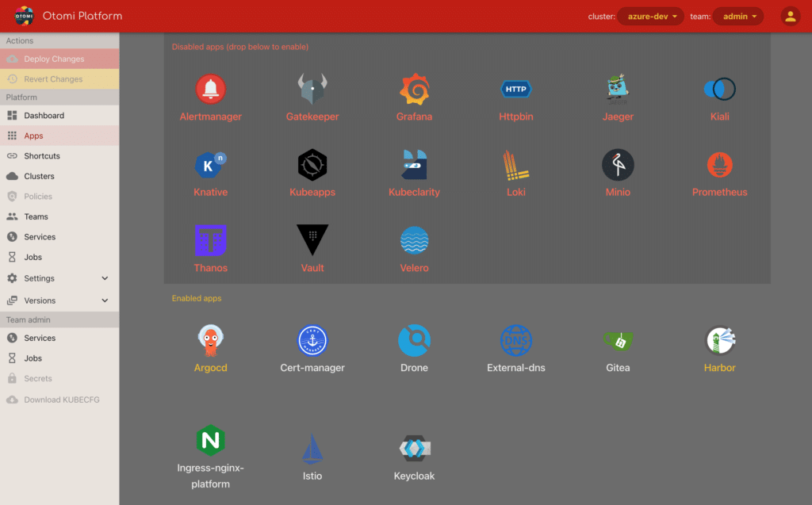This screenshot has height=505, width=812.
Task: Open the Ingress-nginx-platform app icon
Action: click(x=210, y=440)
